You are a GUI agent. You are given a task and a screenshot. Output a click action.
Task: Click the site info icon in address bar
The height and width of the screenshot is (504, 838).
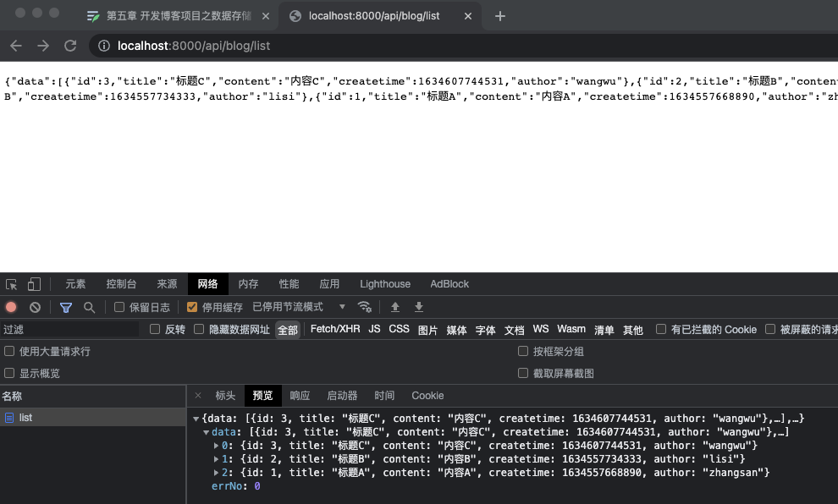[103, 46]
